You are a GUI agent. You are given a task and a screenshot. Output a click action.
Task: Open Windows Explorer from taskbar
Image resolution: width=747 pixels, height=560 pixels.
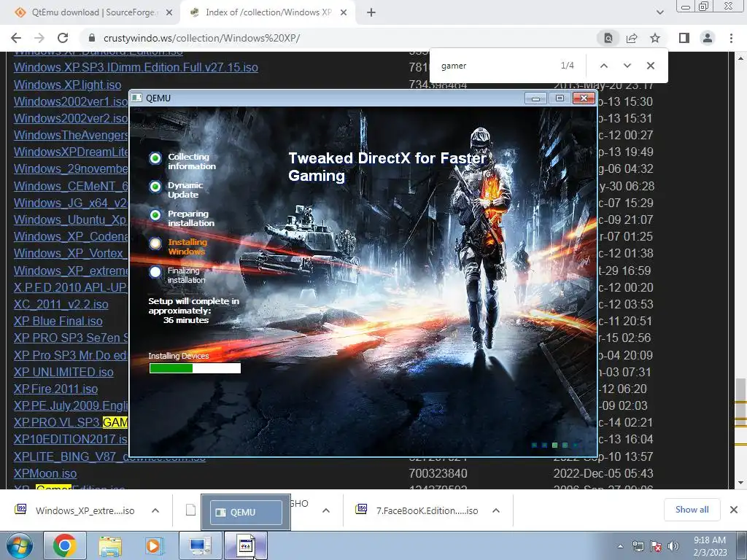[x=110, y=545]
